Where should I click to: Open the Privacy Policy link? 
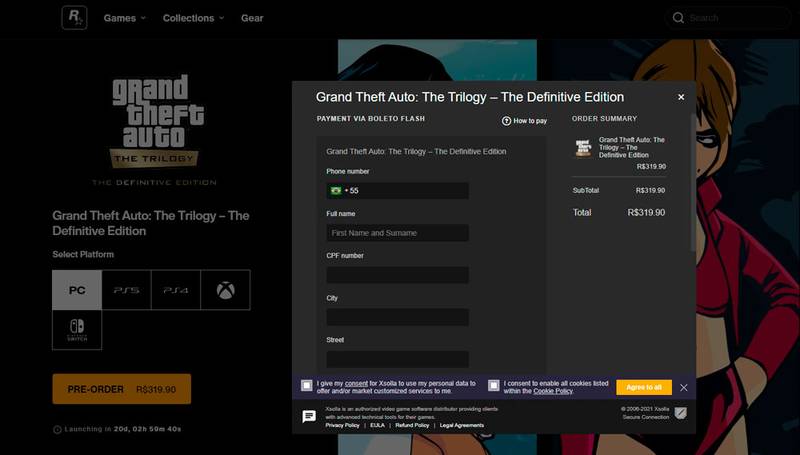coord(342,425)
